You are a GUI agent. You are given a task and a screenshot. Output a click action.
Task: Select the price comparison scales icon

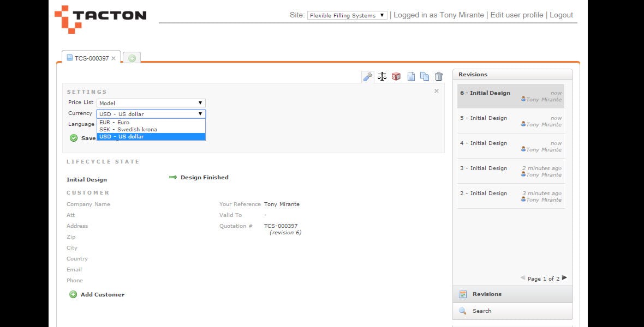pyautogui.click(x=381, y=76)
